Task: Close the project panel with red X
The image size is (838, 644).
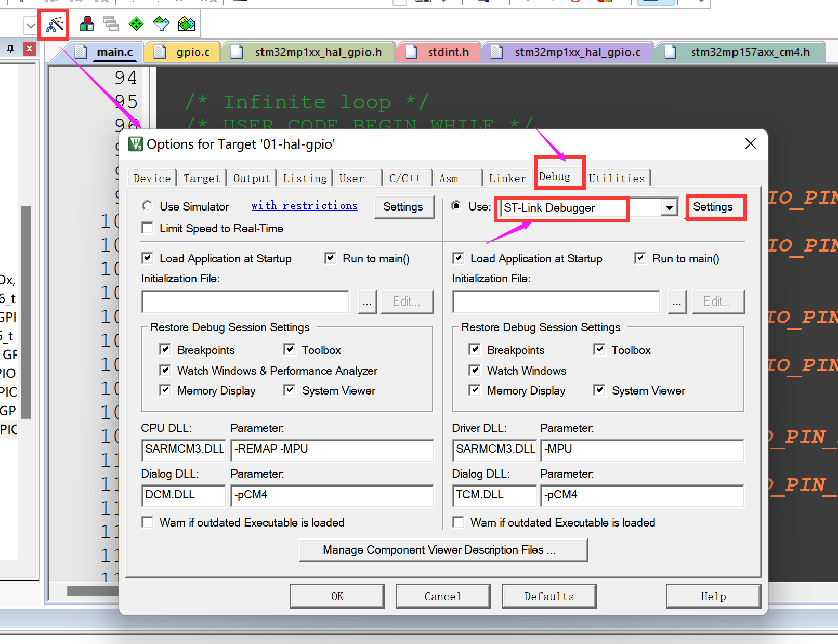Action: click(29, 49)
